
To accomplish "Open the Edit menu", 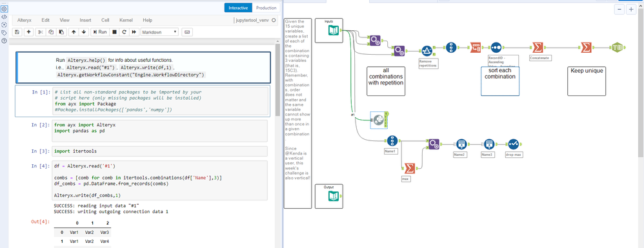I will point(46,20).
